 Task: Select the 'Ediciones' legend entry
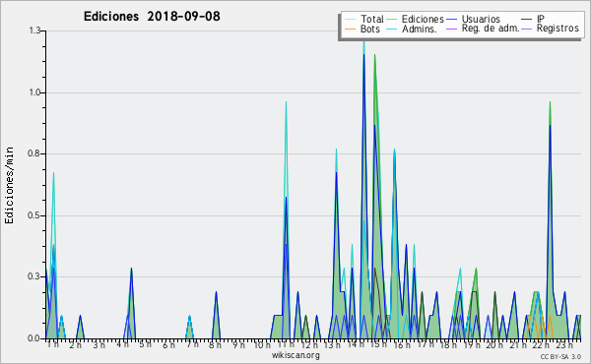(423, 19)
